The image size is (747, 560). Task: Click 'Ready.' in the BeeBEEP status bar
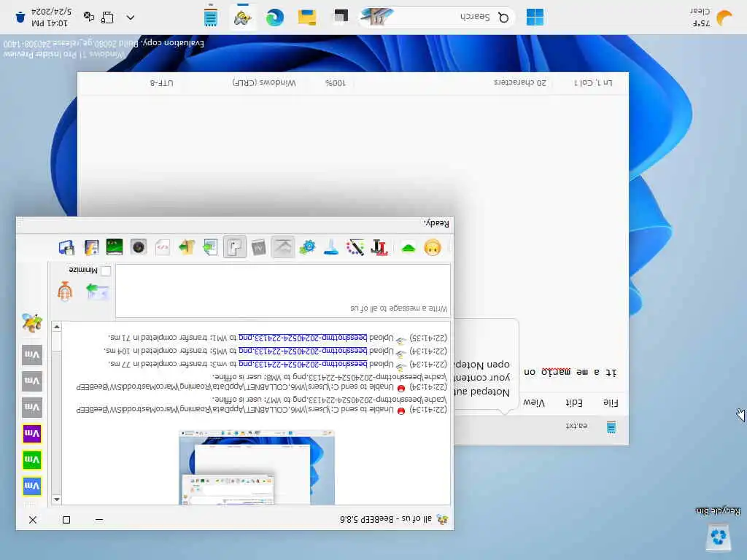[x=436, y=223]
